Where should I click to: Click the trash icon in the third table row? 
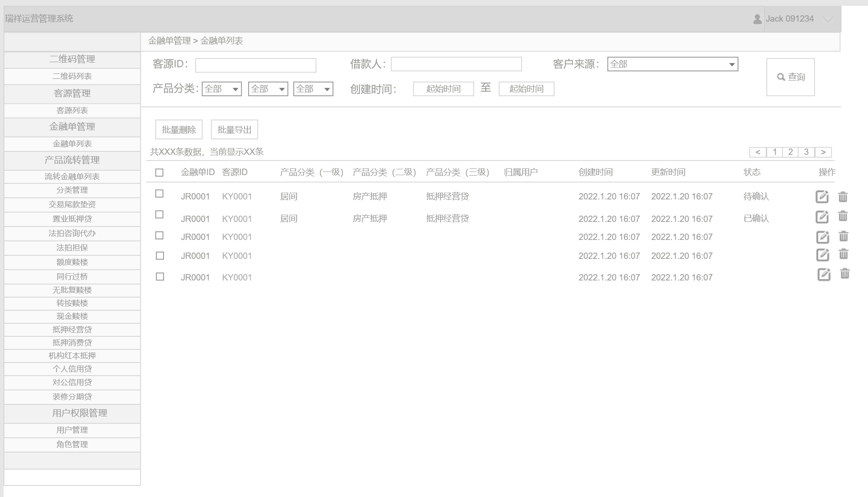[843, 236]
